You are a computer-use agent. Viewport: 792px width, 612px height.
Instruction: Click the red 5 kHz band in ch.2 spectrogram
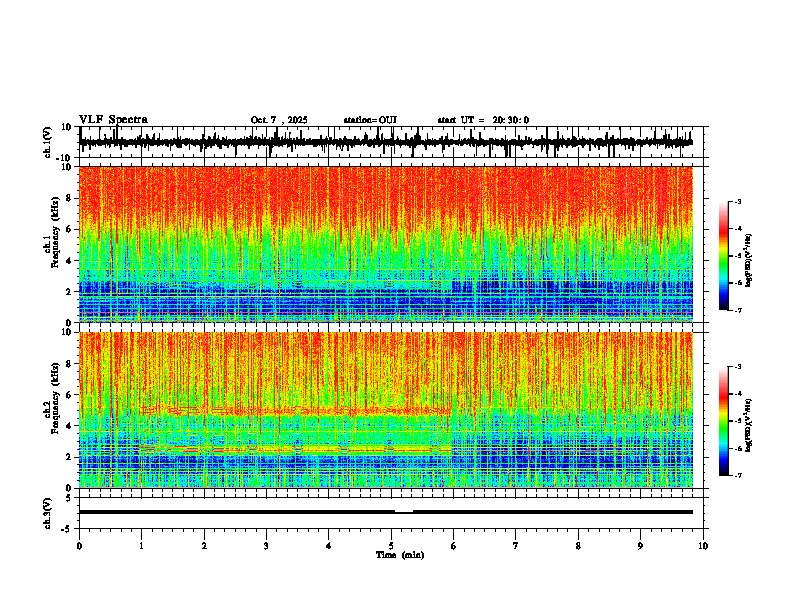[297, 411]
